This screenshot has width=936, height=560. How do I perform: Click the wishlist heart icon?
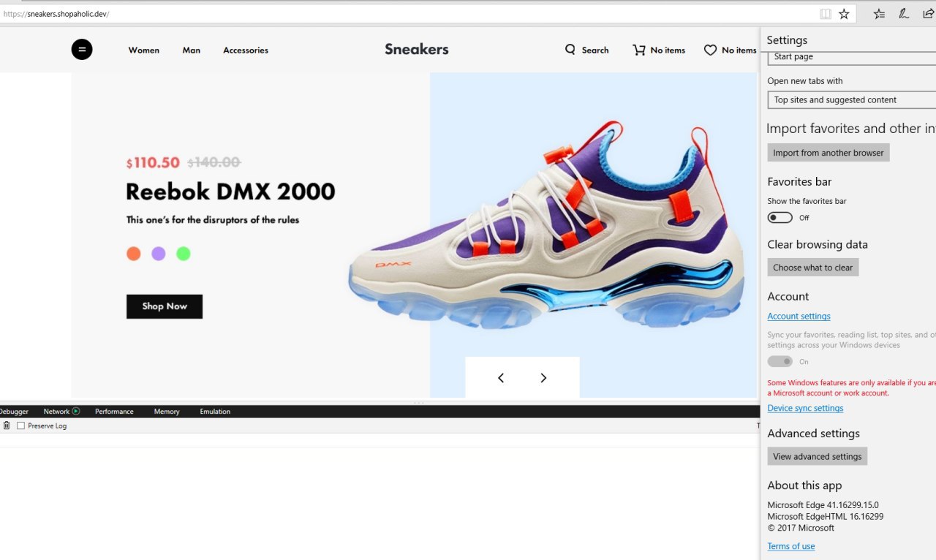[710, 50]
